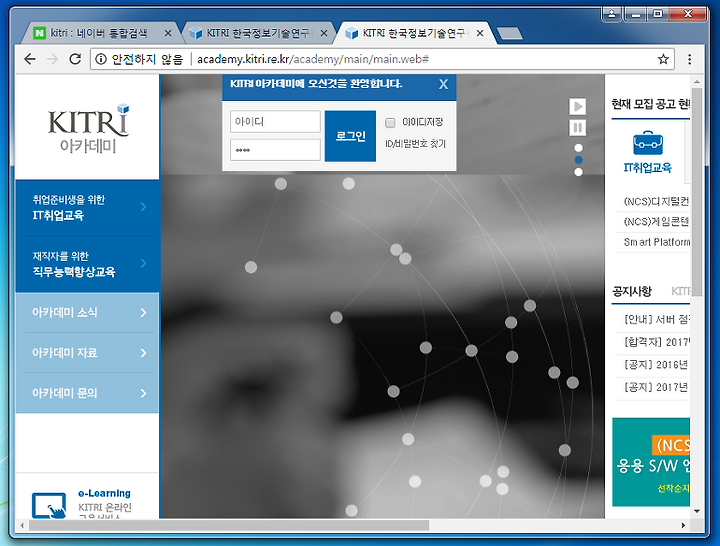720x546 pixels.
Task: Click the Chrome user profile button in title bar
Action: (612, 14)
